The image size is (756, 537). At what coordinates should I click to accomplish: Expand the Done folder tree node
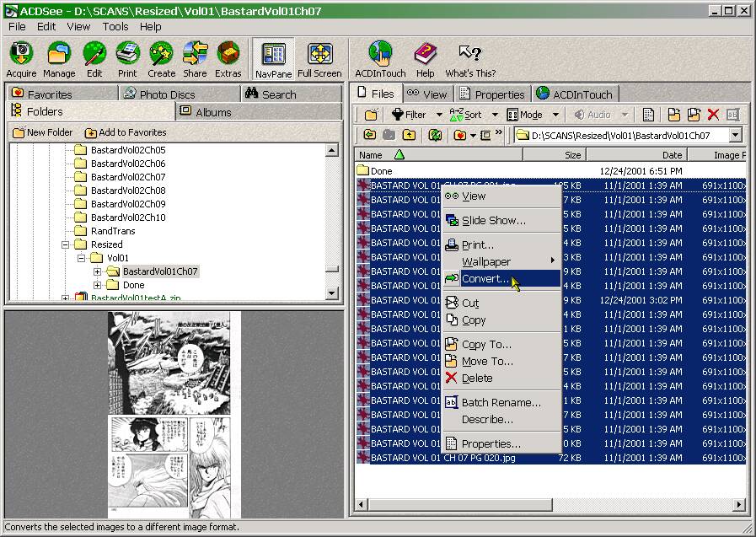coord(97,285)
